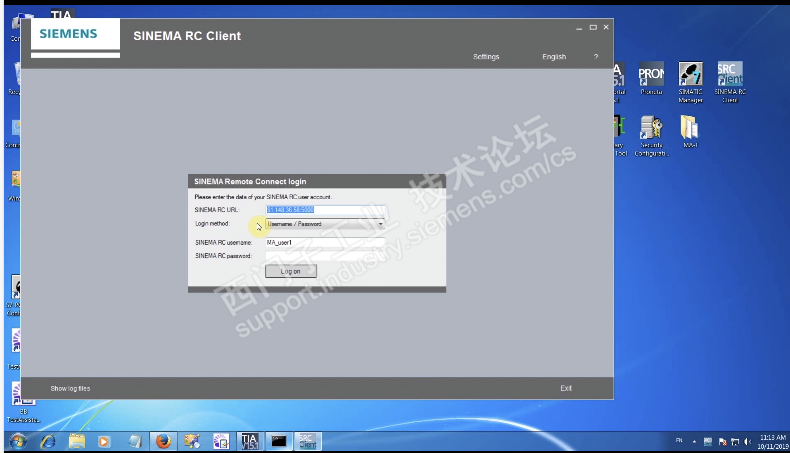Open Proneta desktop shortcut
790x453 pixels.
(x=651, y=78)
